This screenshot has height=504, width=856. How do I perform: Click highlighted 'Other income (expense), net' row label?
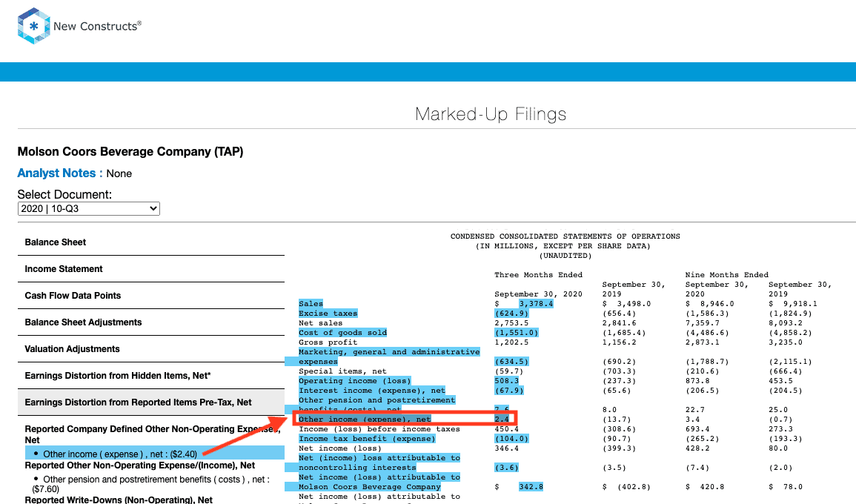(365, 420)
